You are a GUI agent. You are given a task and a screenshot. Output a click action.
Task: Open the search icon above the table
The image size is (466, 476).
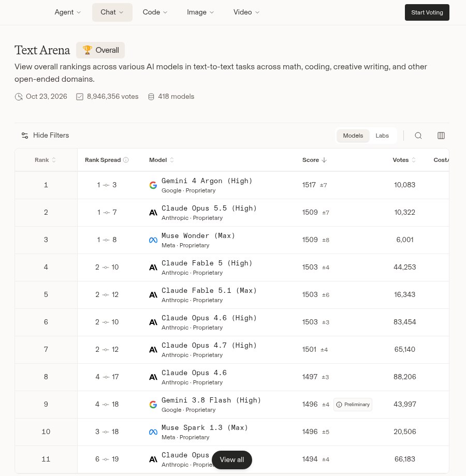[x=418, y=136]
